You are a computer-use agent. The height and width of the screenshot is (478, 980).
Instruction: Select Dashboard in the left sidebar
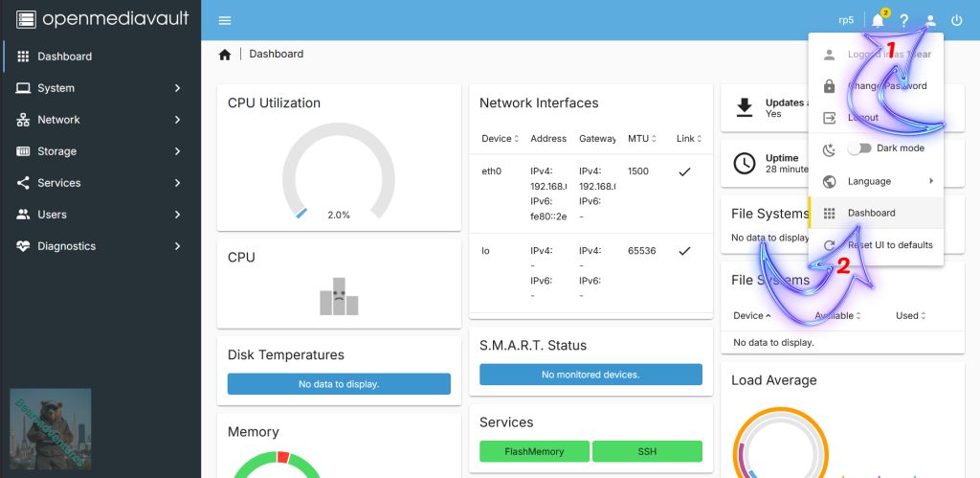click(65, 57)
